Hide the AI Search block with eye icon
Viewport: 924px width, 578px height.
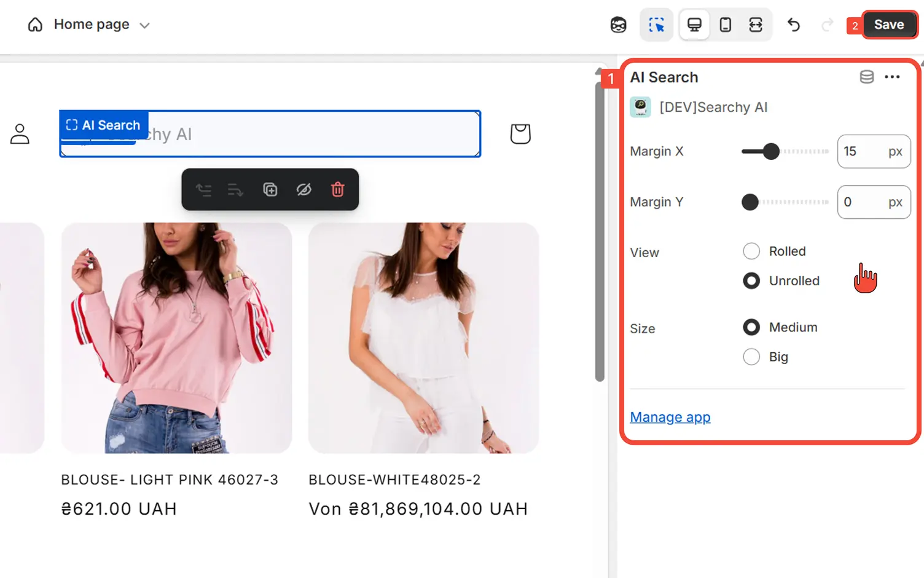pyautogui.click(x=304, y=189)
